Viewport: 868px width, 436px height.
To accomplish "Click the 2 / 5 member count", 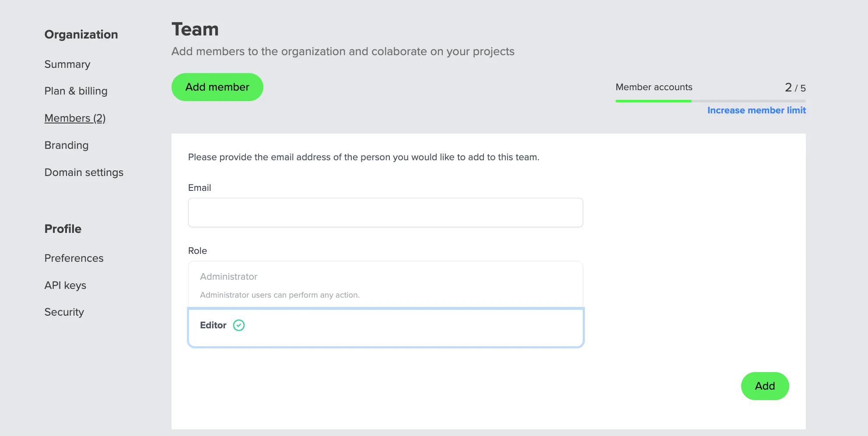I will coord(795,88).
